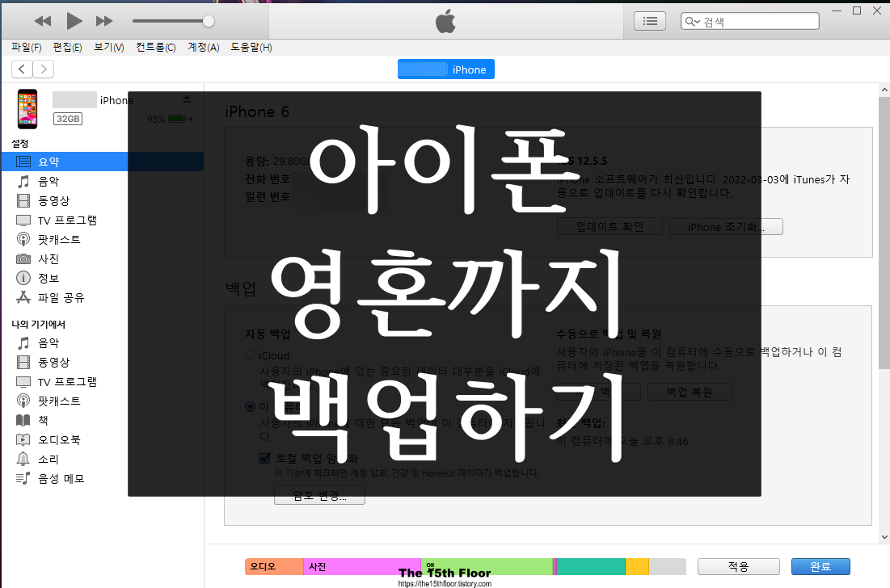The width and height of the screenshot is (890, 588).
Task: Open the 보기(V) menu
Action: click(x=109, y=48)
